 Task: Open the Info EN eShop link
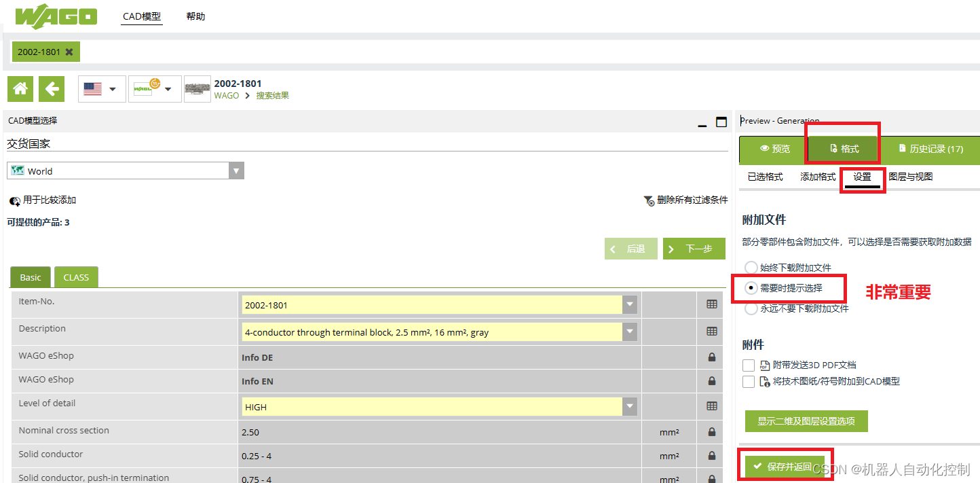[x=257, y=381]
